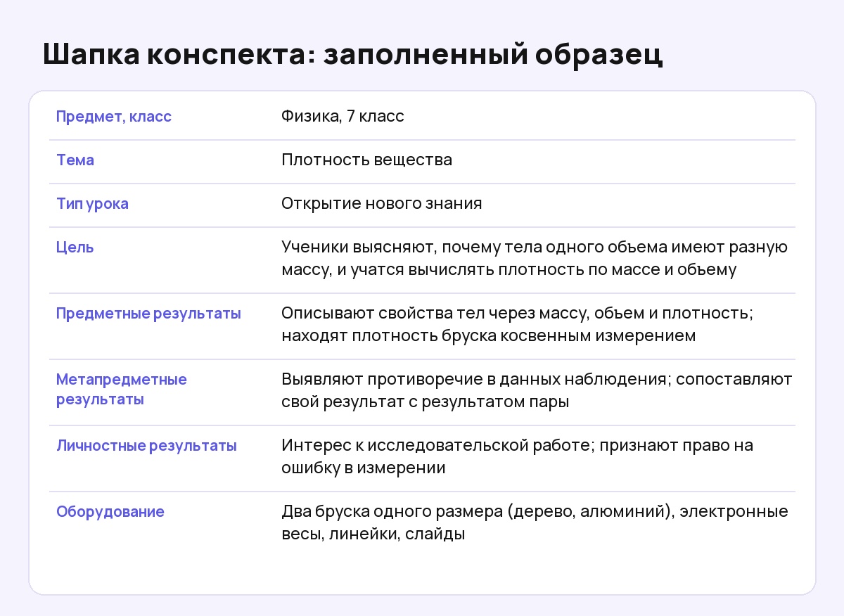The image size is (844, 616).
Task: Click the goal text starting 'Ученики выясняют'
Action: point(535,258)
